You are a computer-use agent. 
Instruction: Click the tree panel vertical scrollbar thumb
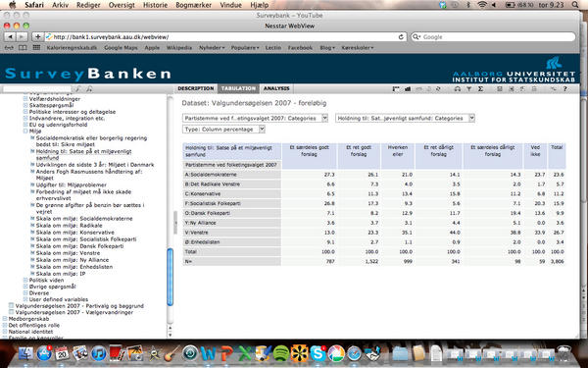point(170,277)
